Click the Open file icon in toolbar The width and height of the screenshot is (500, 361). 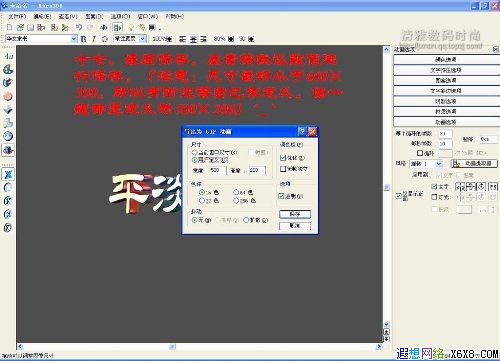(x=20, y=27)
